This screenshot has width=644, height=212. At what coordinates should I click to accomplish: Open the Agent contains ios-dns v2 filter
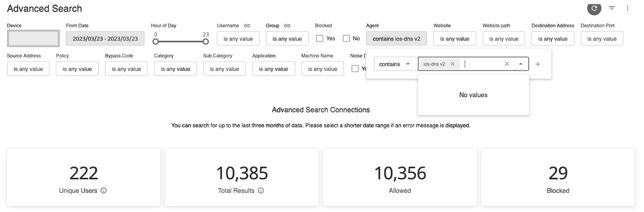click(396, 39)
